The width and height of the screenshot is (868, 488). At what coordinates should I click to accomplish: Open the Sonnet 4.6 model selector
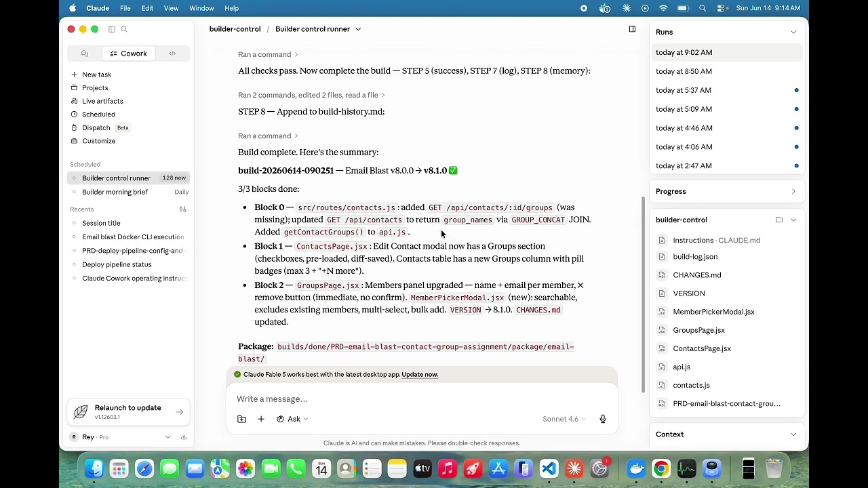564,420
